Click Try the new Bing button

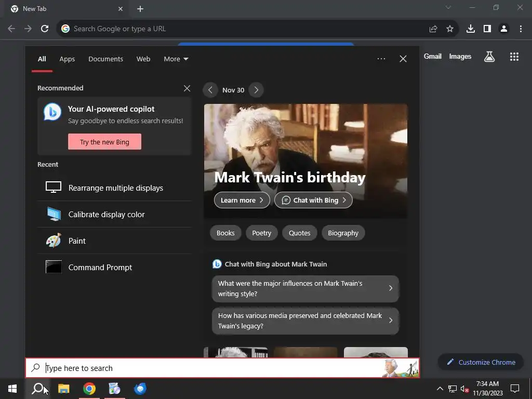coord(104,142)
